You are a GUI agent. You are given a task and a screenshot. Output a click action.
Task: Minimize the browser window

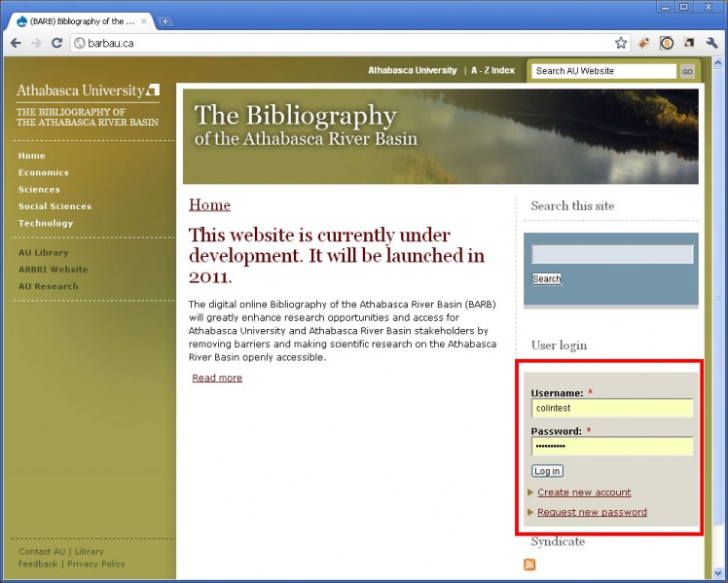coord(666,7)
